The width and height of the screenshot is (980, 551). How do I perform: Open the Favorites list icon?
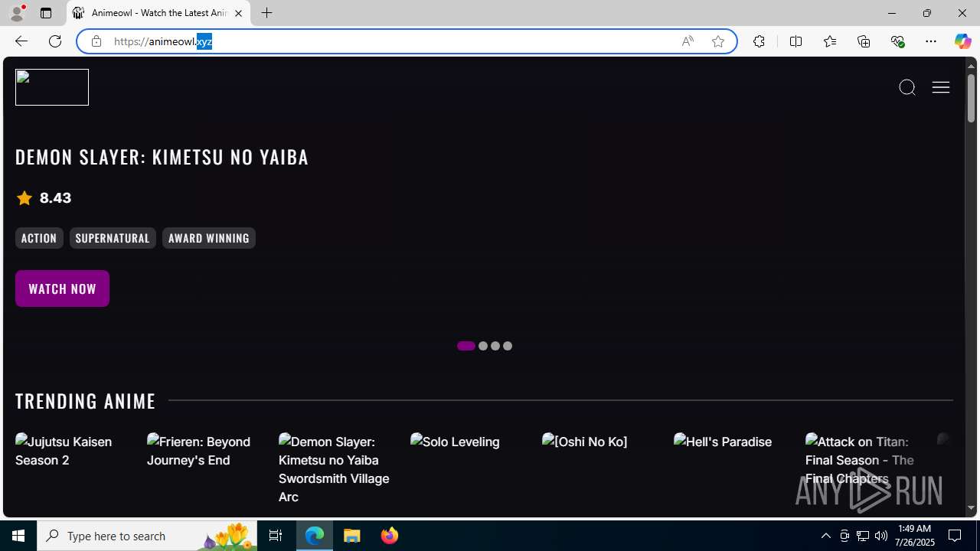830,41
